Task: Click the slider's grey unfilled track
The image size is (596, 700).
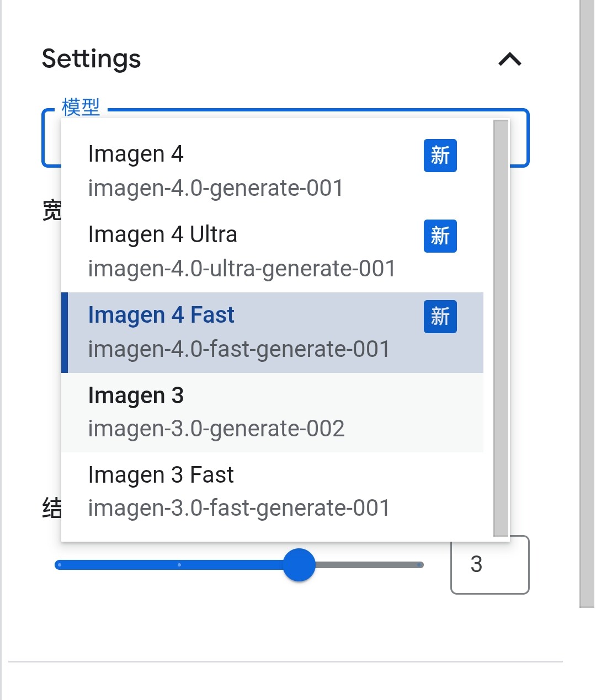Action: click(369, 565)
